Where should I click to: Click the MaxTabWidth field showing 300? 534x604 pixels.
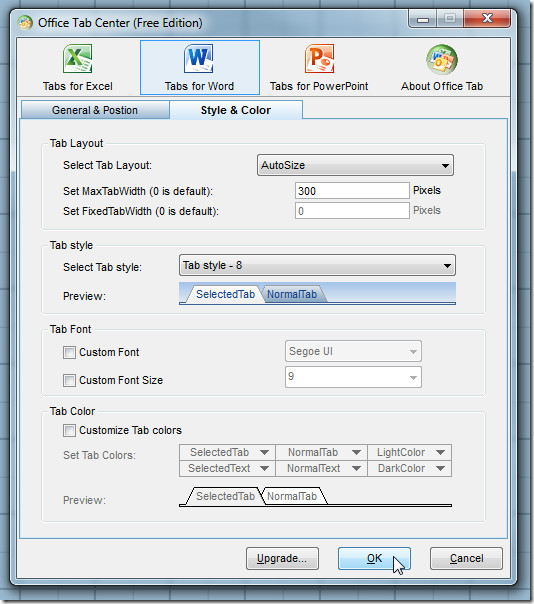pos(352,191)
